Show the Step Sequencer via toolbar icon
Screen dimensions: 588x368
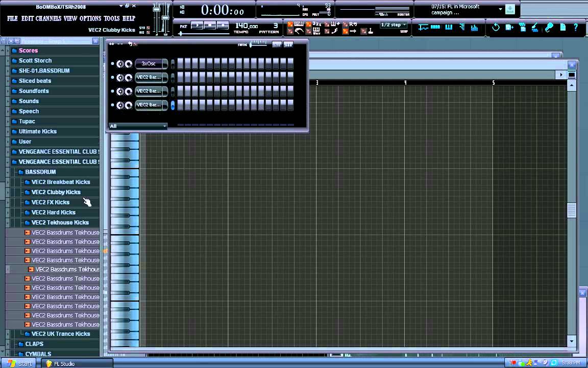[435, 28]
